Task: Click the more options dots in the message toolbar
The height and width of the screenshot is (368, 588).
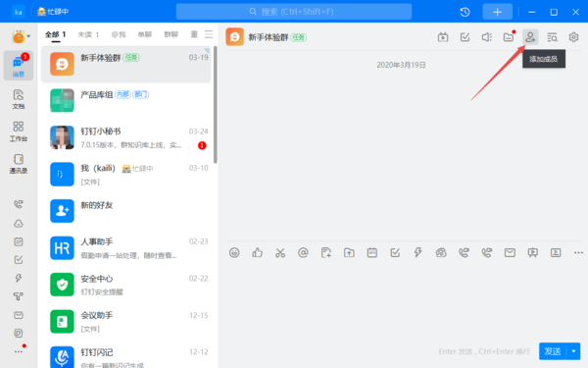Action: [x=578, y=253]
